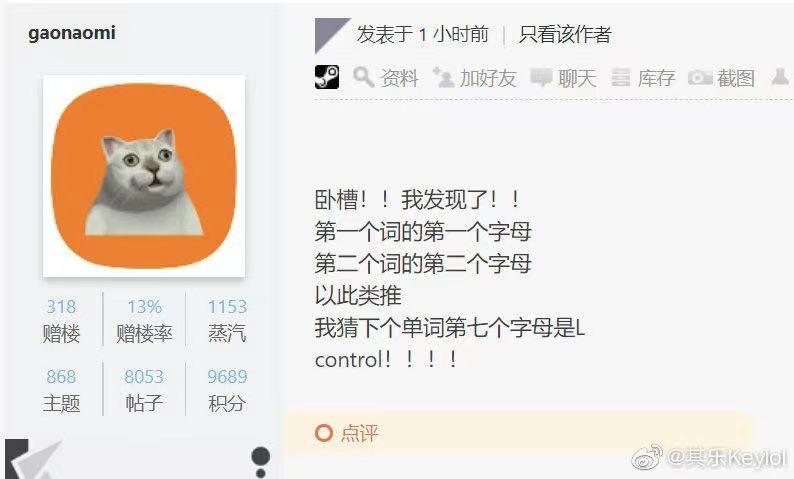
Task: Click the 发表于 1 小时前 timestamp
Action: (423, 34)
